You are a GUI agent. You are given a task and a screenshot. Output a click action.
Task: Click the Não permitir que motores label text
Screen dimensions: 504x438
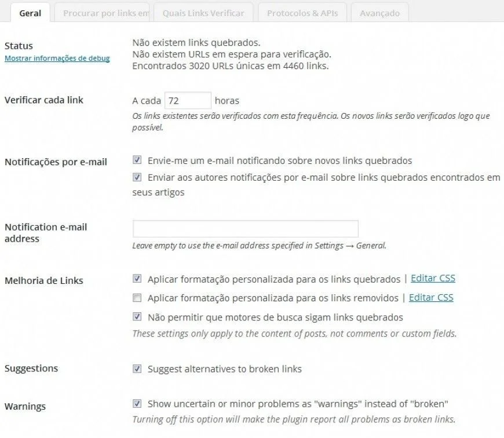pos(275,317)
